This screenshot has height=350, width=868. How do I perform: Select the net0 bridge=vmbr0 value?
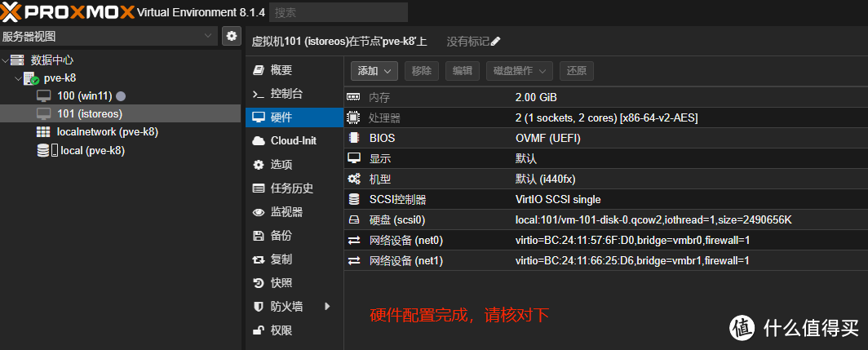click(x=632, y=241)
